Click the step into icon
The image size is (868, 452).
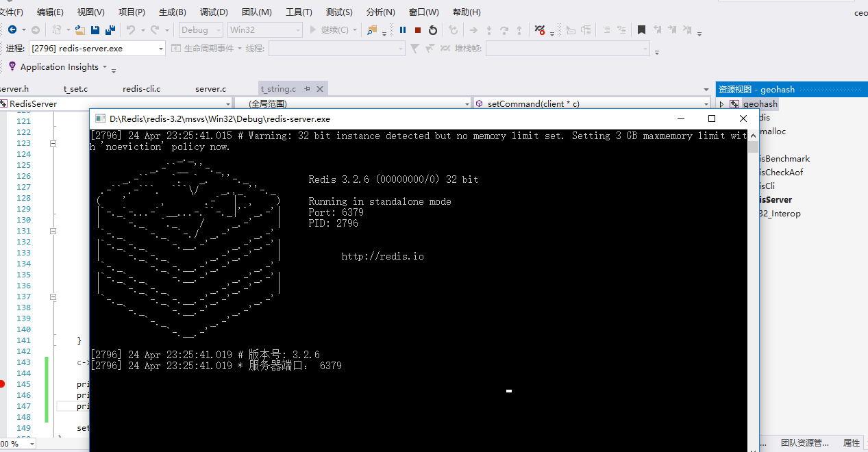[x=489, y=29]
